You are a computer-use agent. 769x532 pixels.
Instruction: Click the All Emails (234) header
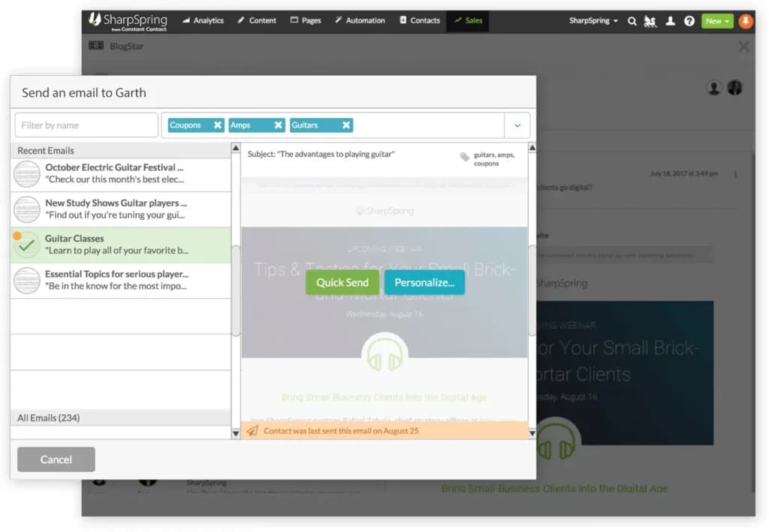121,418
